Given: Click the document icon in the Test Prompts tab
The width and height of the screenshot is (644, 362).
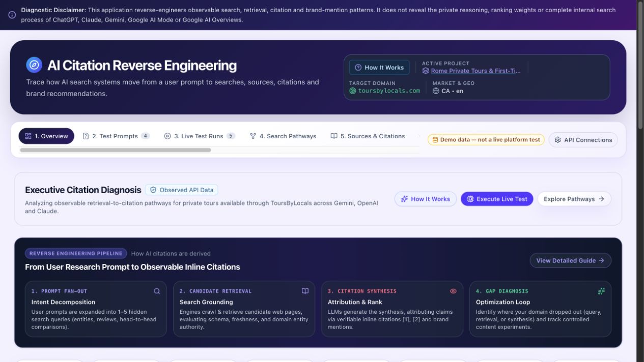Looking at the screenshot, I should (86, 136).
